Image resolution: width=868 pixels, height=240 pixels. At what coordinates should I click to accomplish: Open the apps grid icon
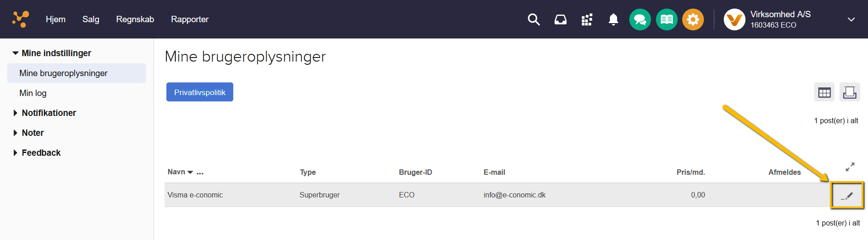pyautogui.click(x=587, y=20)
